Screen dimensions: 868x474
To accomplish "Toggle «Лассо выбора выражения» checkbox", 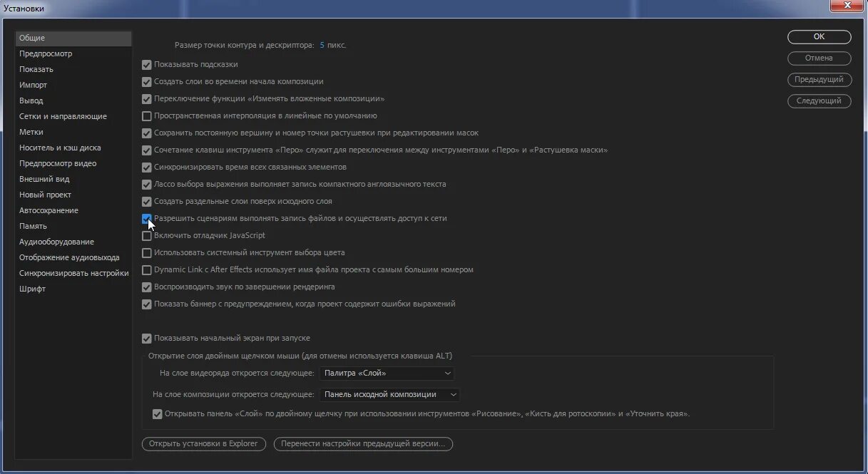I will coord(147,184).
